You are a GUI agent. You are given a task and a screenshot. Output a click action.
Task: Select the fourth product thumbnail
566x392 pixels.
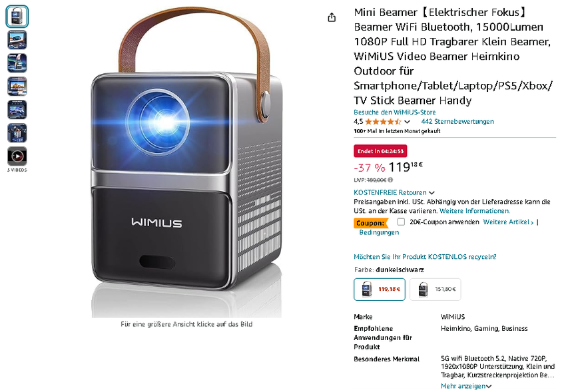17,87
